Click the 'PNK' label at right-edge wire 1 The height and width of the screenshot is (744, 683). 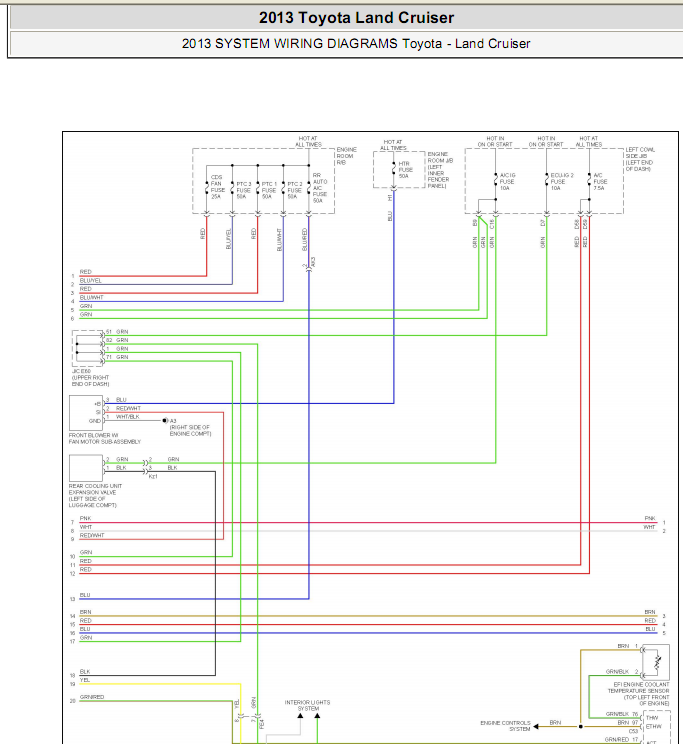650,518
